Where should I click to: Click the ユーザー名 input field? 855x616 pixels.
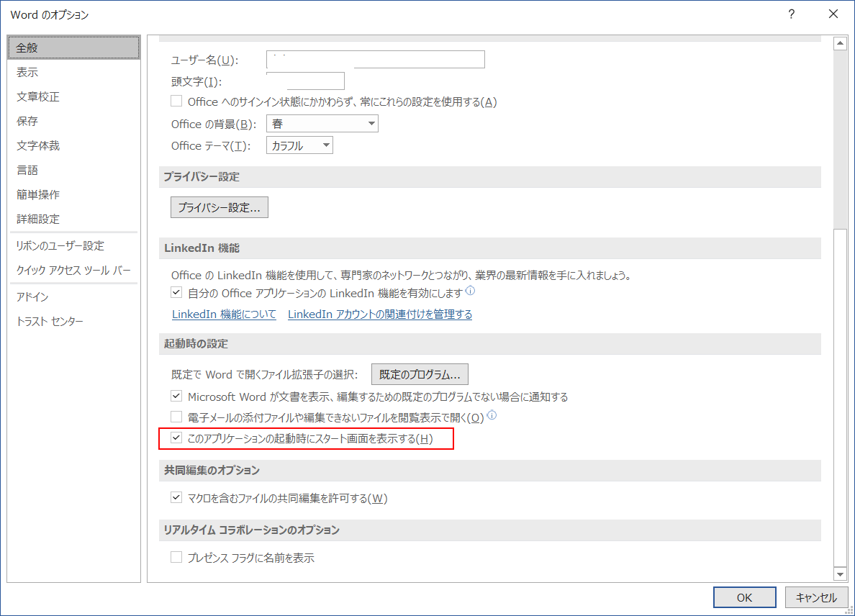pyautogui.click(x=375, y=60)
